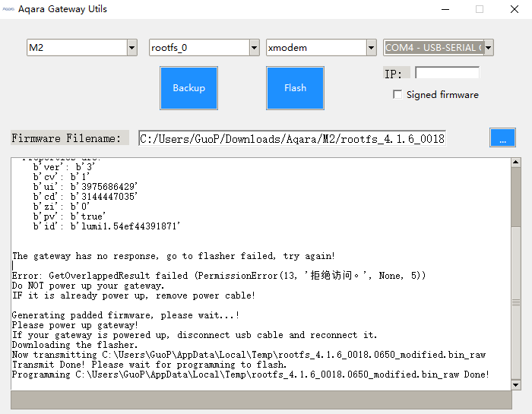Click log line 'Generating padded firmware, please wait'
This screenshot has height=414, width=532.
pyautogui.click(x=126, y=315)
